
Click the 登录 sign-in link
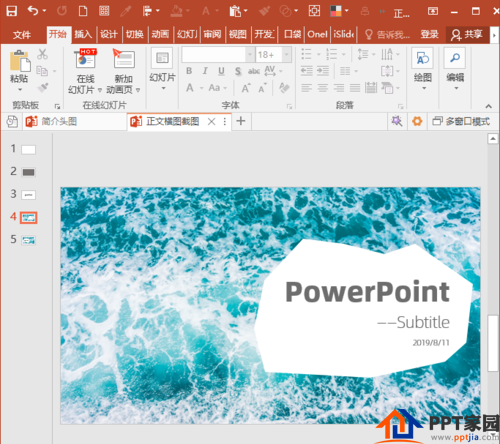pyautogui.click(x=429, y=34)
